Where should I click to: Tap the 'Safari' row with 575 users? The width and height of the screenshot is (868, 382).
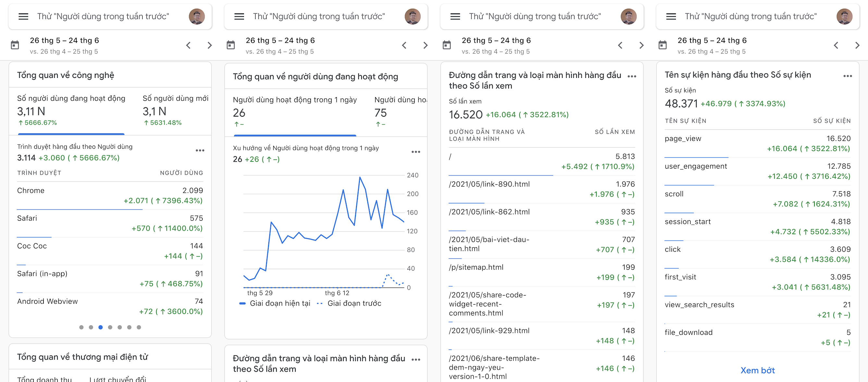point(110,223)
